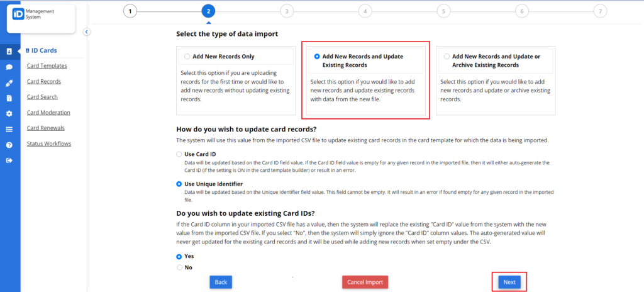
Task: Open Card Templates in the side menu
Action: (47, 65)
